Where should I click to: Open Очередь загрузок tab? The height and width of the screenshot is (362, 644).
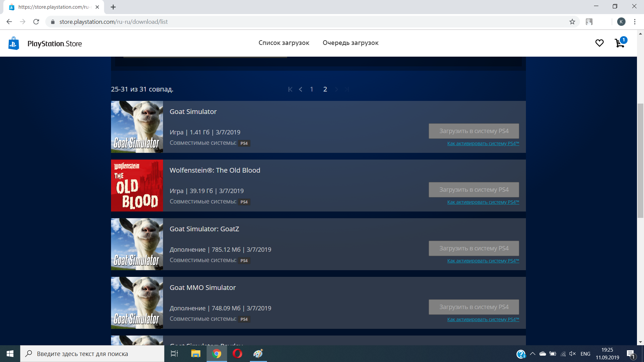[351, 43]
